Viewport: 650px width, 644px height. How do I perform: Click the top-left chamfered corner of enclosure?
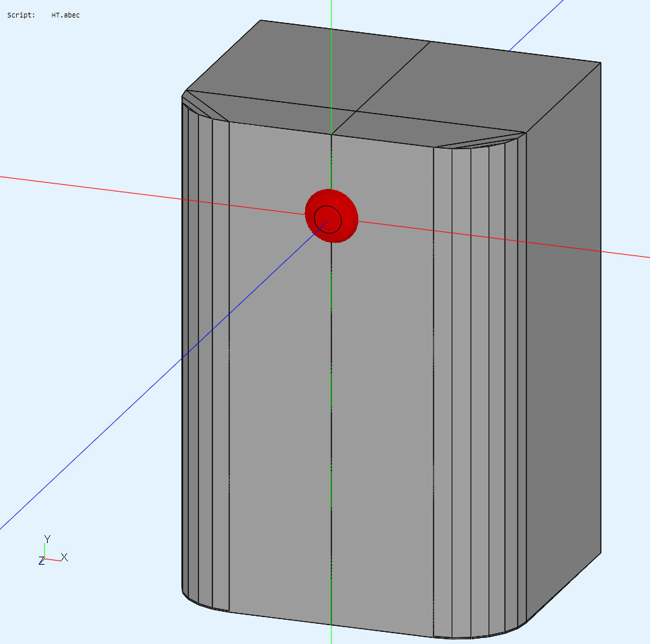coord(202,108)
